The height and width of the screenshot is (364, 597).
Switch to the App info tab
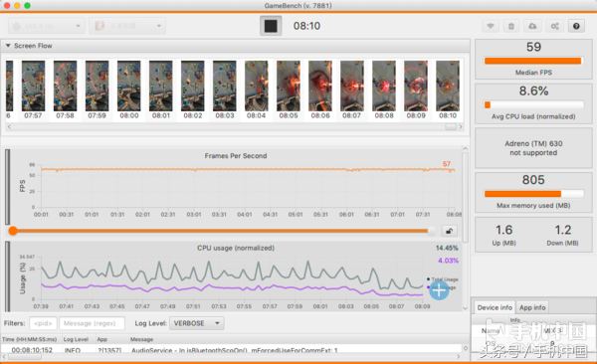(x=532, y=307)
